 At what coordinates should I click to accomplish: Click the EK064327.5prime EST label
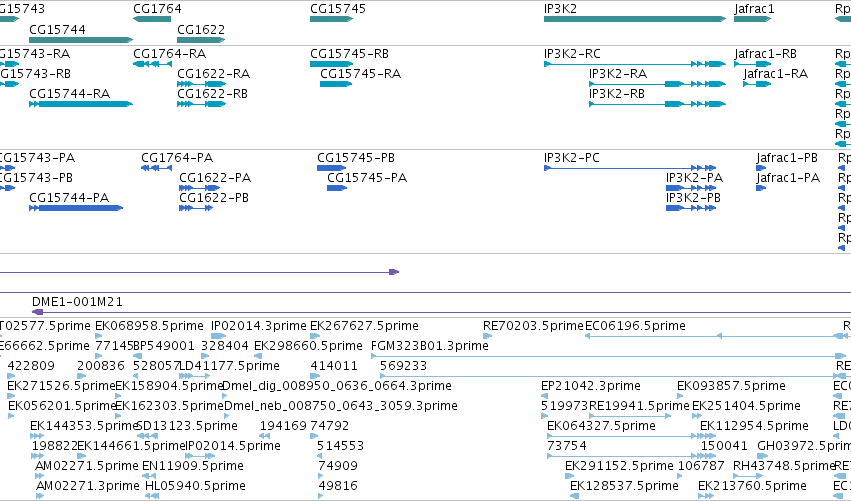(601, 426)
